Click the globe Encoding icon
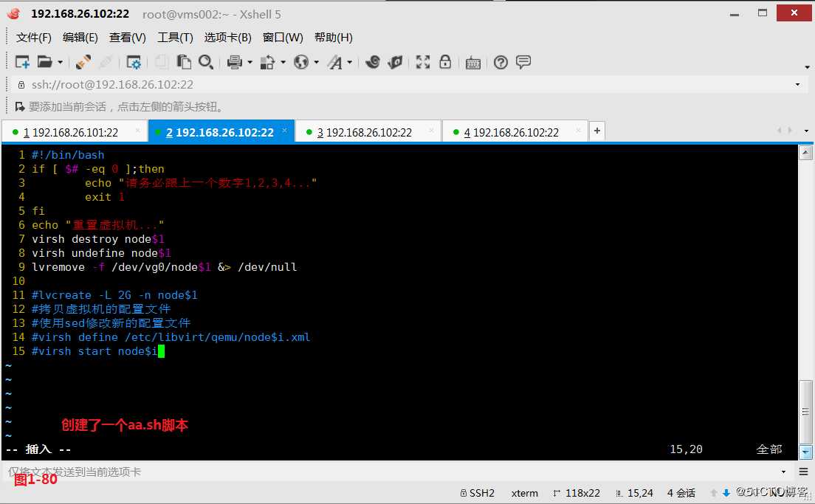The width and height of the screenshot is (815, 504). tap(301, 62)
